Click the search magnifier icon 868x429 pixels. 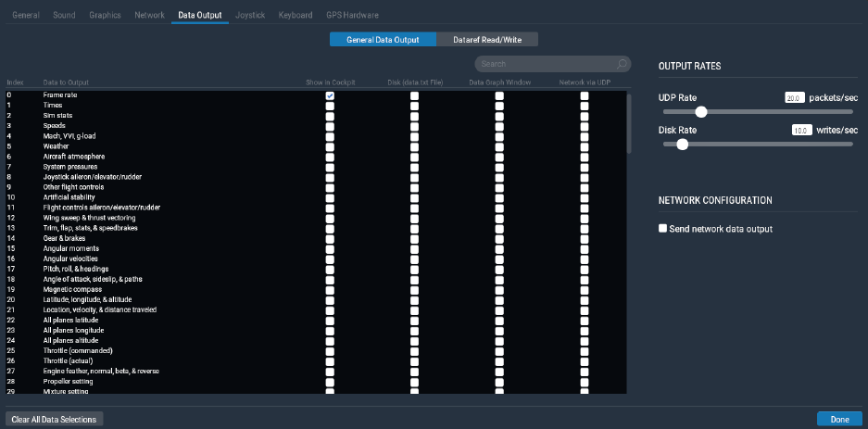(622, 64)
